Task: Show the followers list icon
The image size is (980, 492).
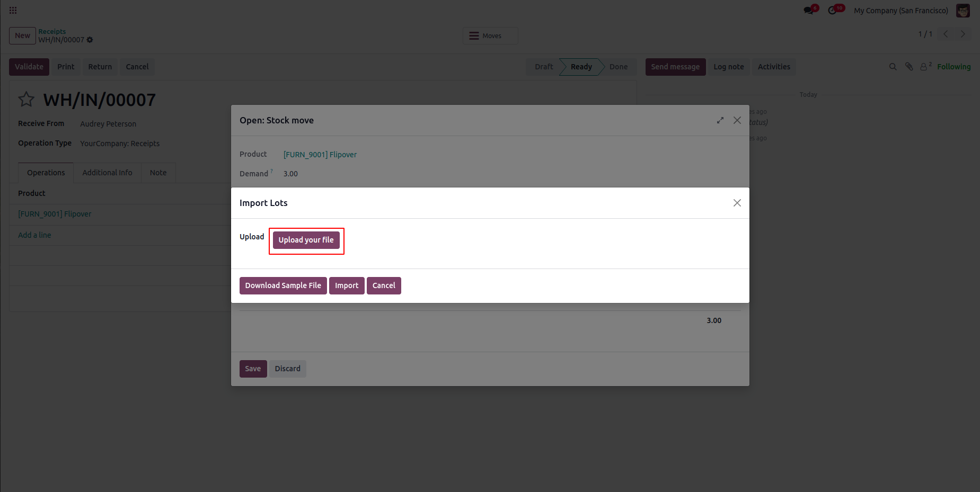Action: point(924,67)
